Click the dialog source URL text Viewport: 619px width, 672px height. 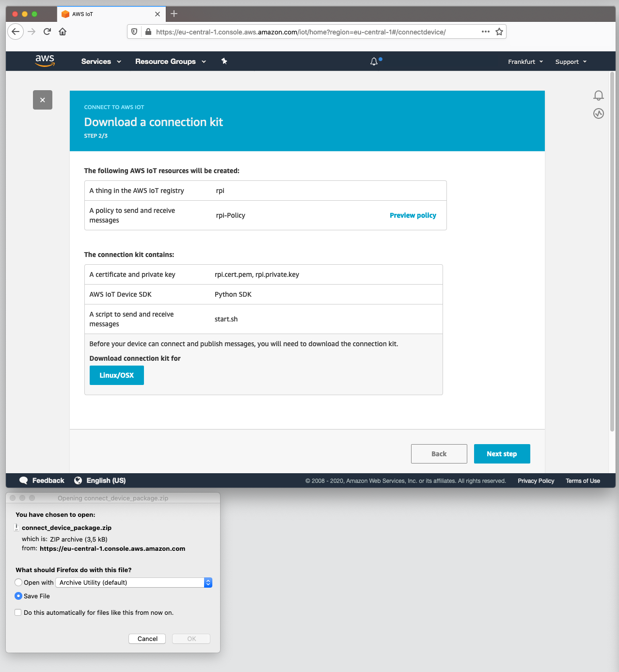[x=112, y=548]
